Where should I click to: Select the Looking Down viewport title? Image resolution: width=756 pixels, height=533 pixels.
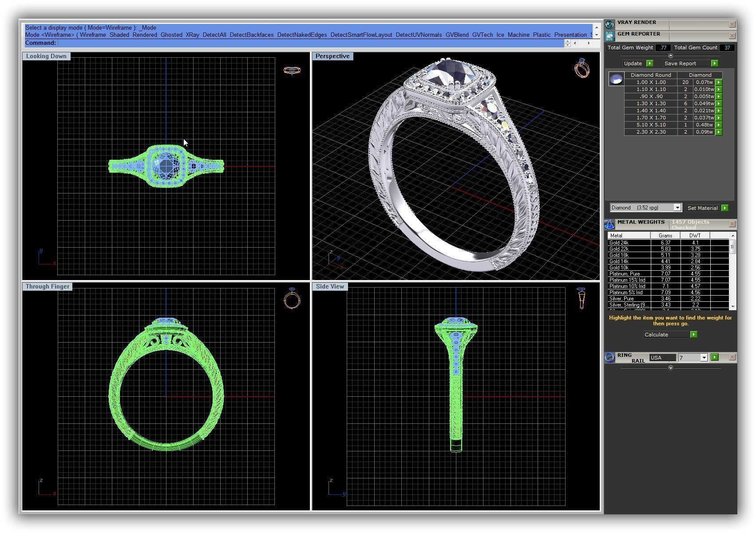coord(46,56)
